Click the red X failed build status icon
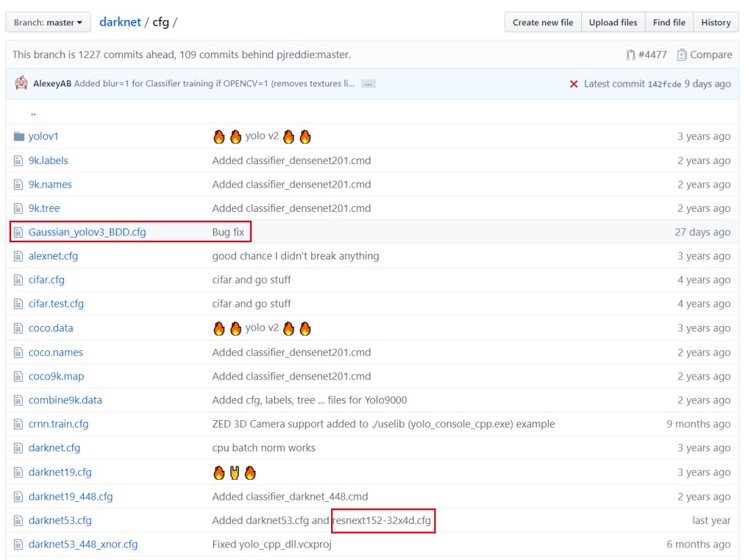The height and width of the screenshot is (560, 748). (x=573, y=84)
